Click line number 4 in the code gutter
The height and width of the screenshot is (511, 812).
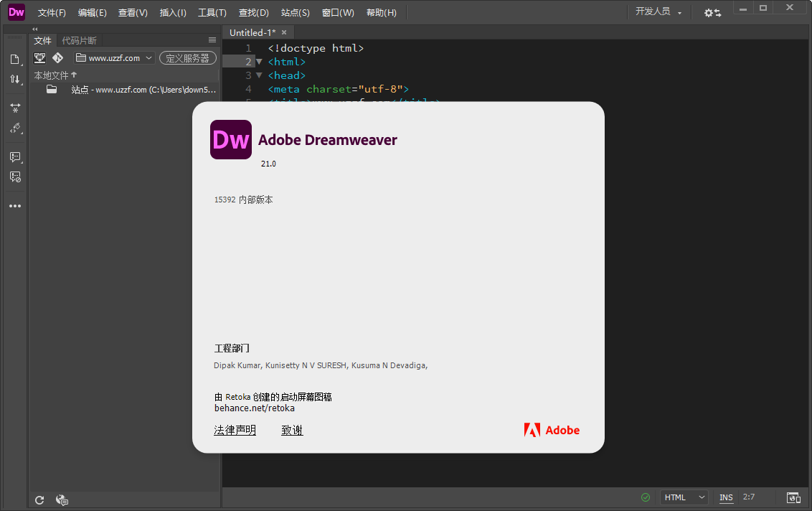click(249, 89)
